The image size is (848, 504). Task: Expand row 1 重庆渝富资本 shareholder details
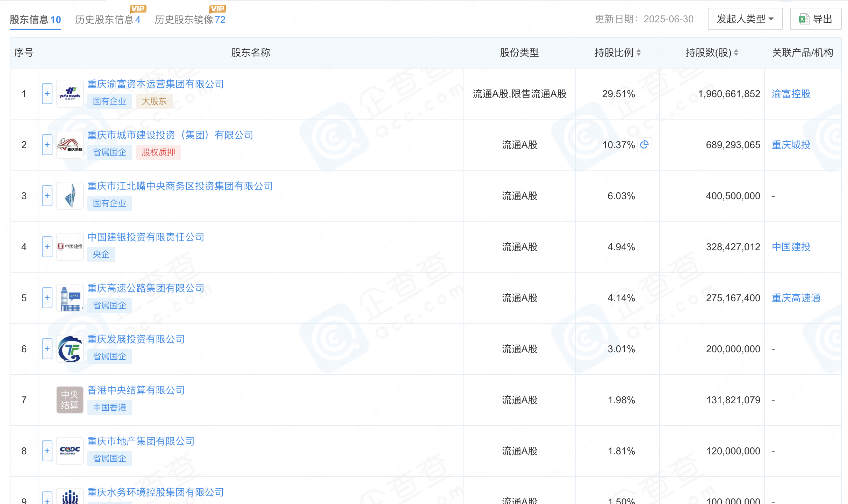click(47, 94)
